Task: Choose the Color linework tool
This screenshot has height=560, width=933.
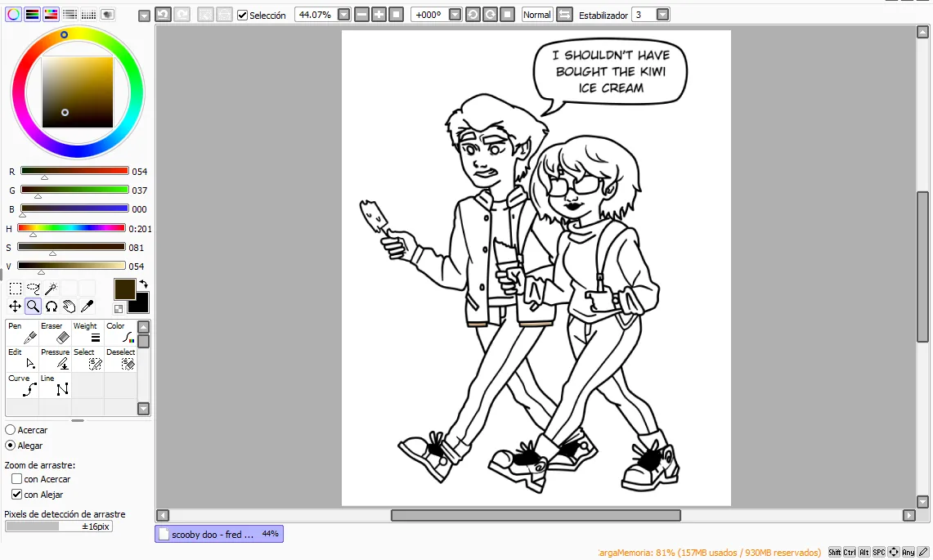Action: pyautogui.click(x=121, y=334)
